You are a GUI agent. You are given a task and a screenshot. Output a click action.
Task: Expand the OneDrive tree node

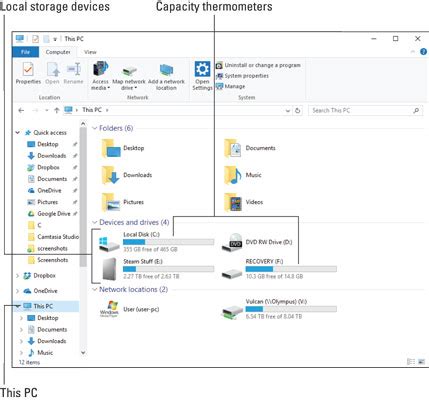tap(18, 291)
